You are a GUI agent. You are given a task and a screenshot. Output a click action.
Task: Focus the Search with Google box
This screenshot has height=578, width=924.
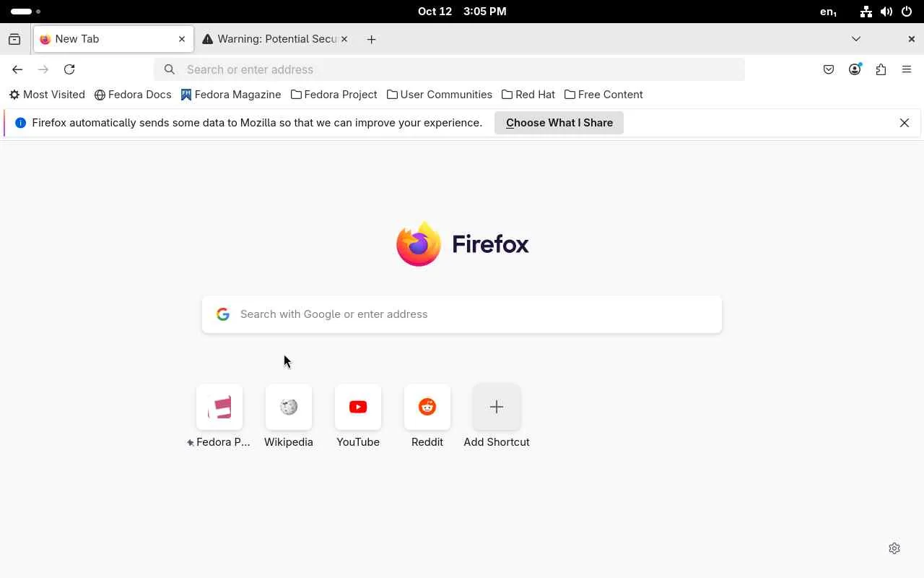462,314
